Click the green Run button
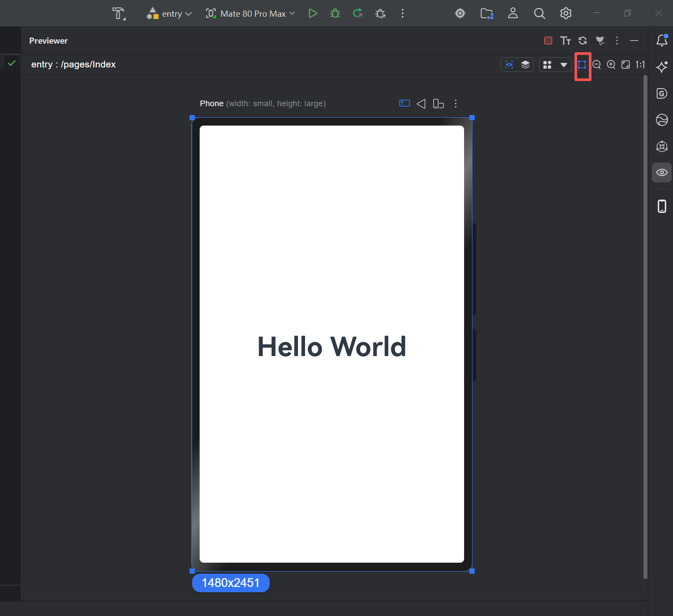673x616 pixels. [312, 14]
